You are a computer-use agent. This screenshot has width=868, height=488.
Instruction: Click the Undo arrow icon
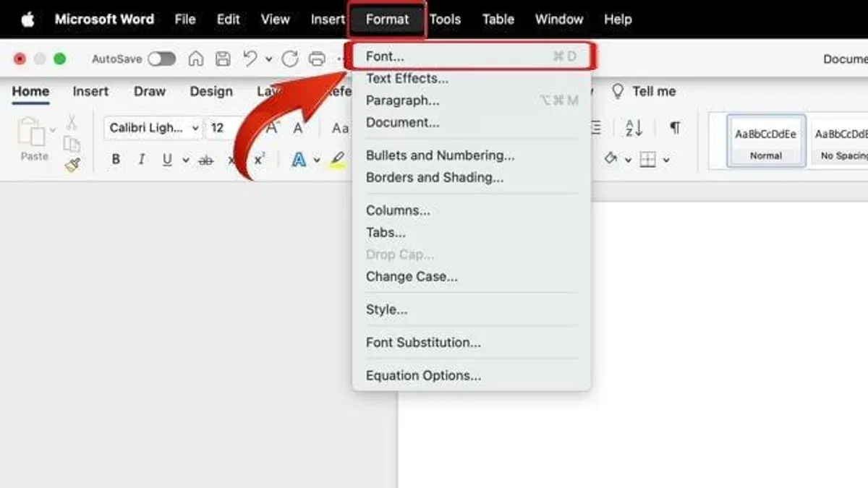click(x=251, y=59)
